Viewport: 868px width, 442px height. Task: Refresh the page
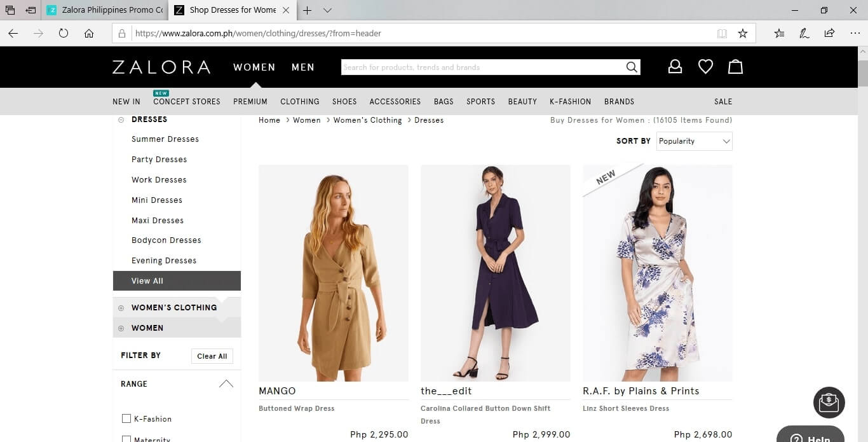pos(64,33)
